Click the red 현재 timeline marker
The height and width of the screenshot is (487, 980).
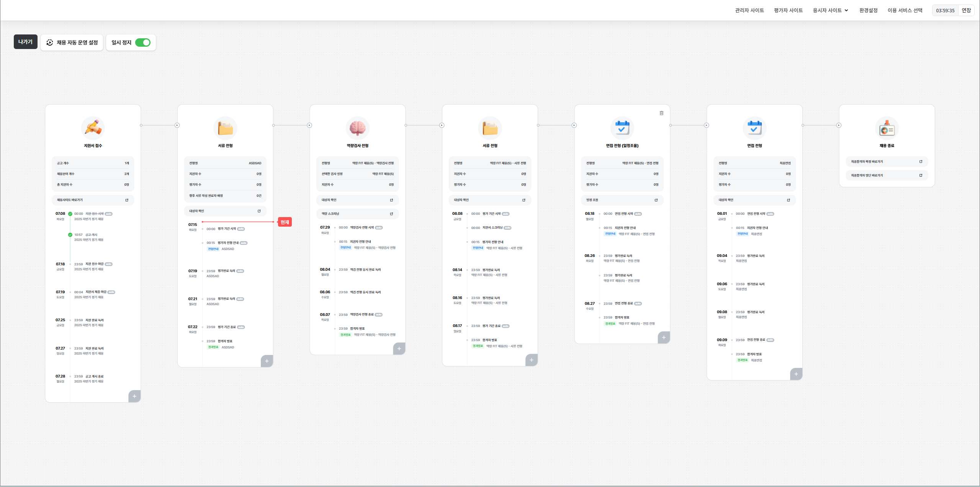(x=285, y=222)
